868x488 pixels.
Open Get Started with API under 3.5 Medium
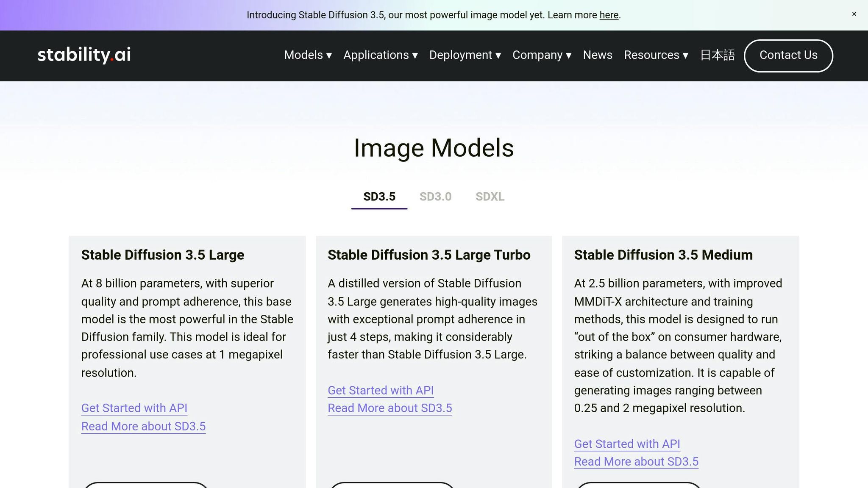(627, 444)
